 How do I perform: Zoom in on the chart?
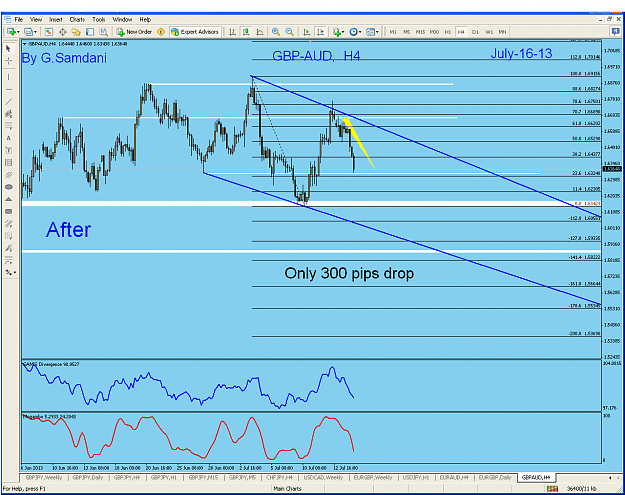tap(275, 32)
